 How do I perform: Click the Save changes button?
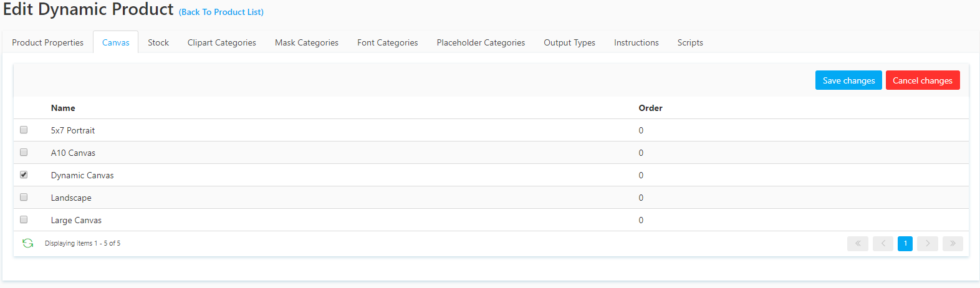tap(848, 80)
